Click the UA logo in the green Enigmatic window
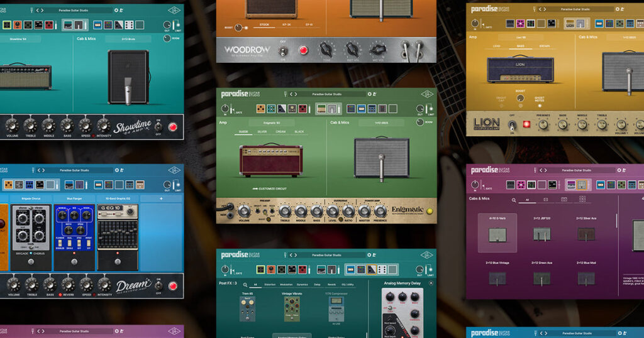Image resolution: width=644 pixels, height=338 pixels. tap(427, 94)
